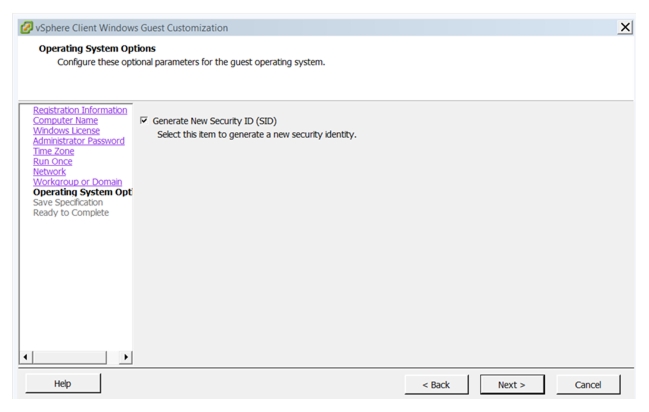Image resolution: width=649 pixels, height=412 pixels.
Task: Click the 'Configure these optional parameters' subtitle
Action: (191, 62)
